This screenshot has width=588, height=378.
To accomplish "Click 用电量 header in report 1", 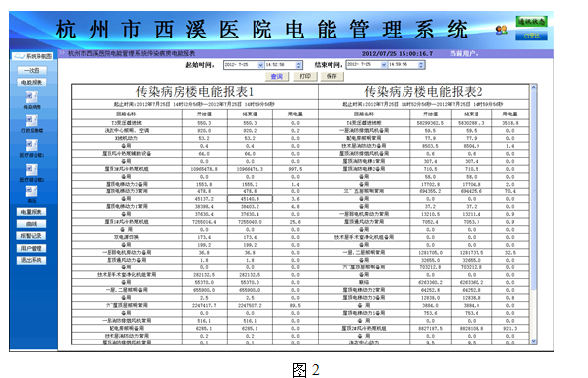I will tap(295, 114).
